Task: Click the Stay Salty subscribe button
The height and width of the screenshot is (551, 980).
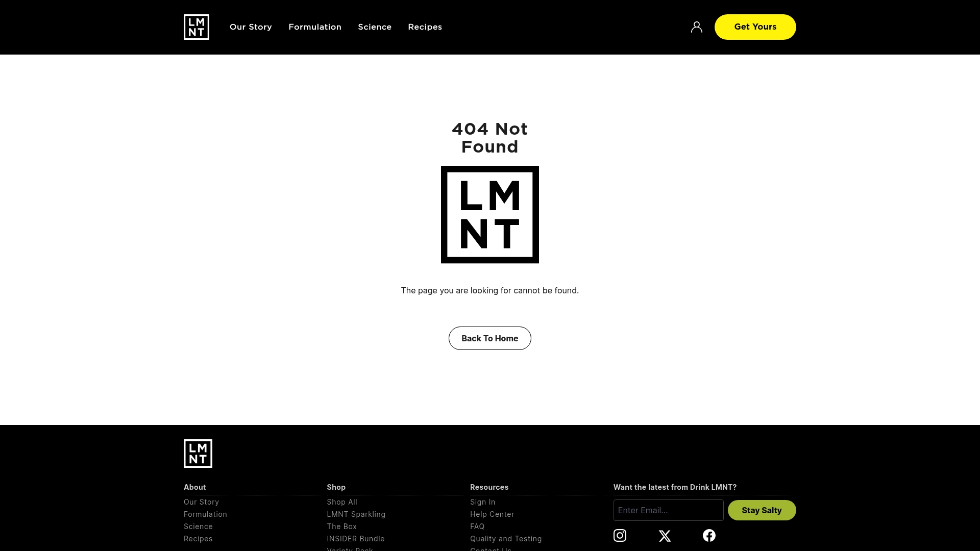Action: point(762,510)
